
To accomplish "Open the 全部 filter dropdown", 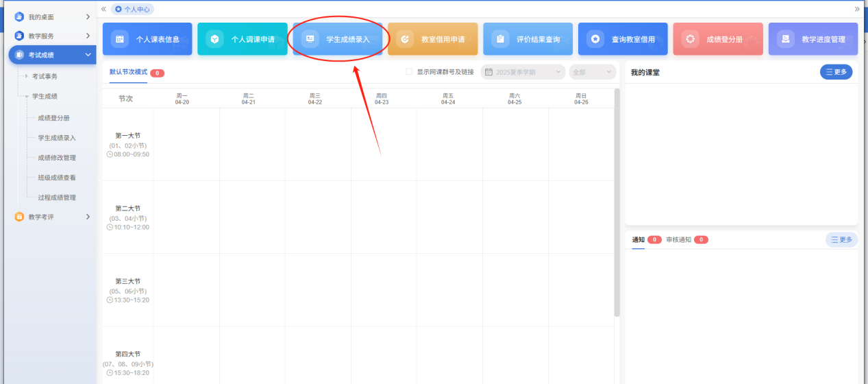I will click(592, 71).
